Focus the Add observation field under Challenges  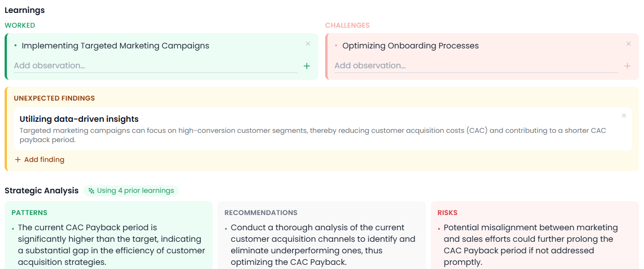click(476, 66)
